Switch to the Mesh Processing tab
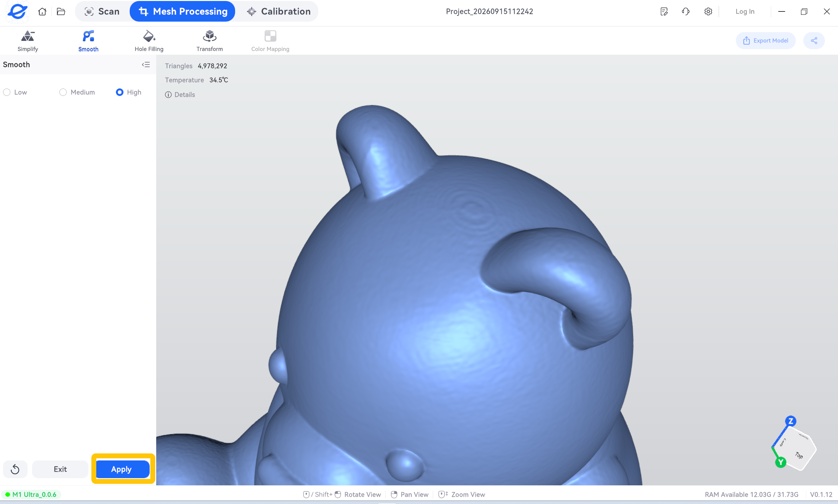This screenshot has height=504, width=838. (183, 11)
